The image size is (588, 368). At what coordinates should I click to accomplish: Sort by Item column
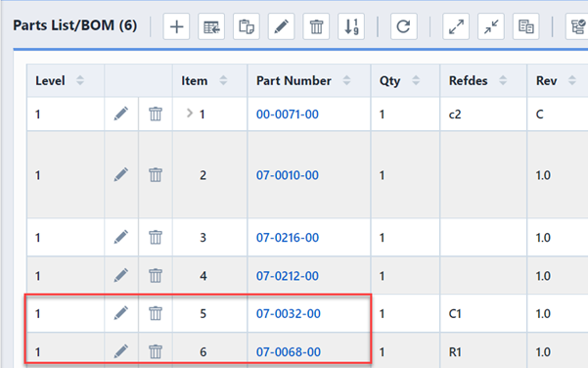point(223,80)
